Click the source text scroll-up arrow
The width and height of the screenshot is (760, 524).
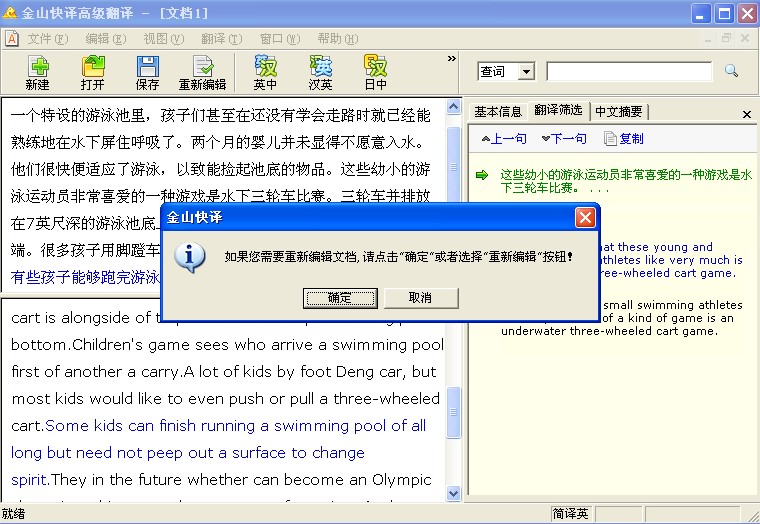454,106
